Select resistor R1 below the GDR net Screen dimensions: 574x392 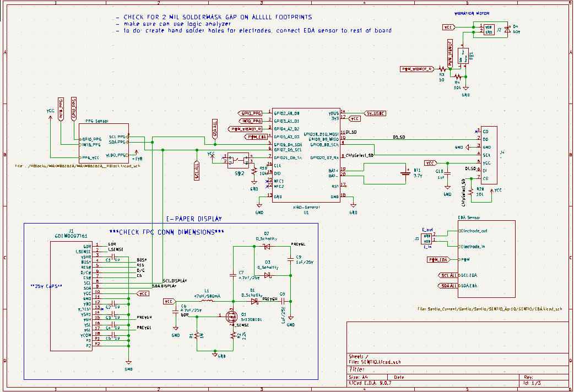coord(197,335)
